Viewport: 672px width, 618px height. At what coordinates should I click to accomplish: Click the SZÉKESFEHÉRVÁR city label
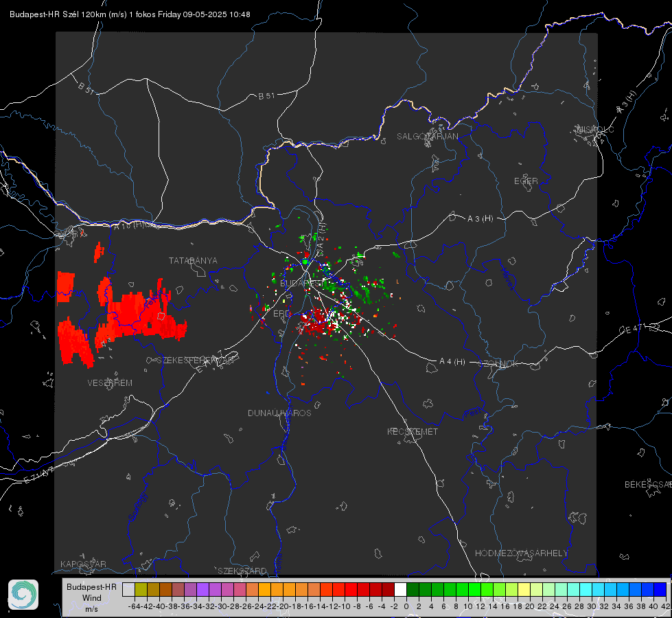tap(196, 360)
